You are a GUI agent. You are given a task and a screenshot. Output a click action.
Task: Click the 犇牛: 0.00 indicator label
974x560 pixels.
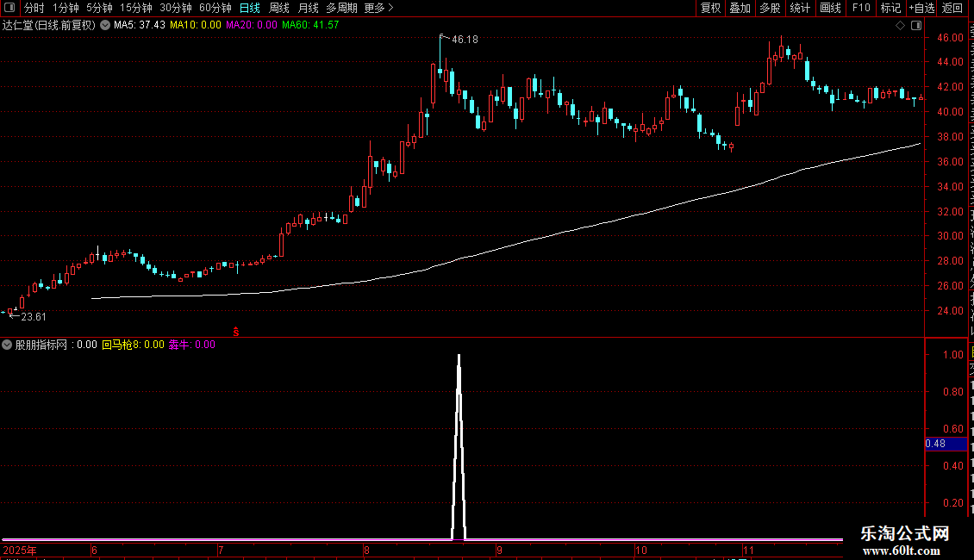point(192,345)
